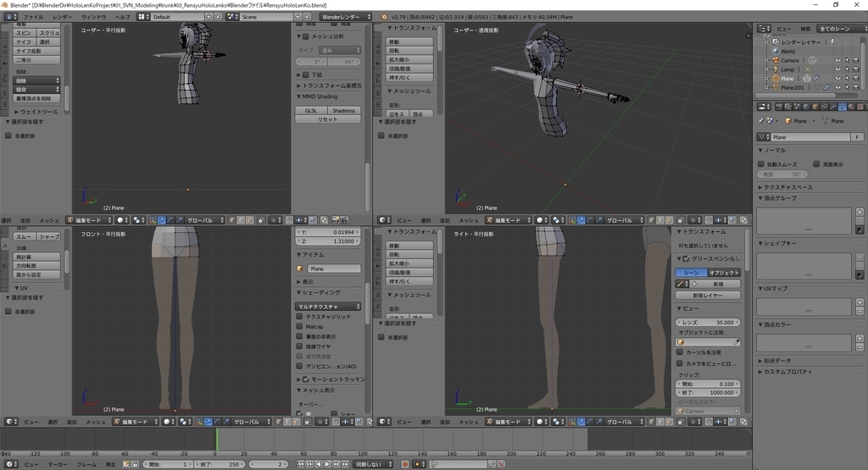This screenshot has height=470, width=868.
Task: Toggle Camera visibility eye in the outliner
Action: (x=837, y=60)
